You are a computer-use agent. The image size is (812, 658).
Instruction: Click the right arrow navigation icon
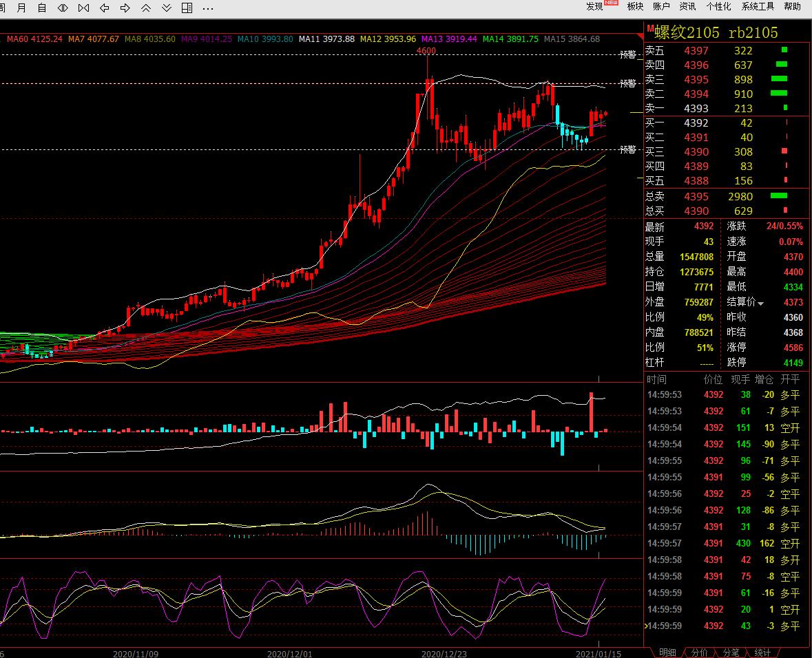(x=125, y=8)
